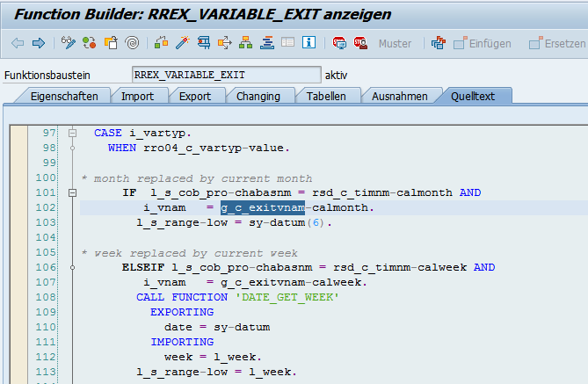
Task: Click the Funktionsbaustein name input field
Action: point(227,75)
